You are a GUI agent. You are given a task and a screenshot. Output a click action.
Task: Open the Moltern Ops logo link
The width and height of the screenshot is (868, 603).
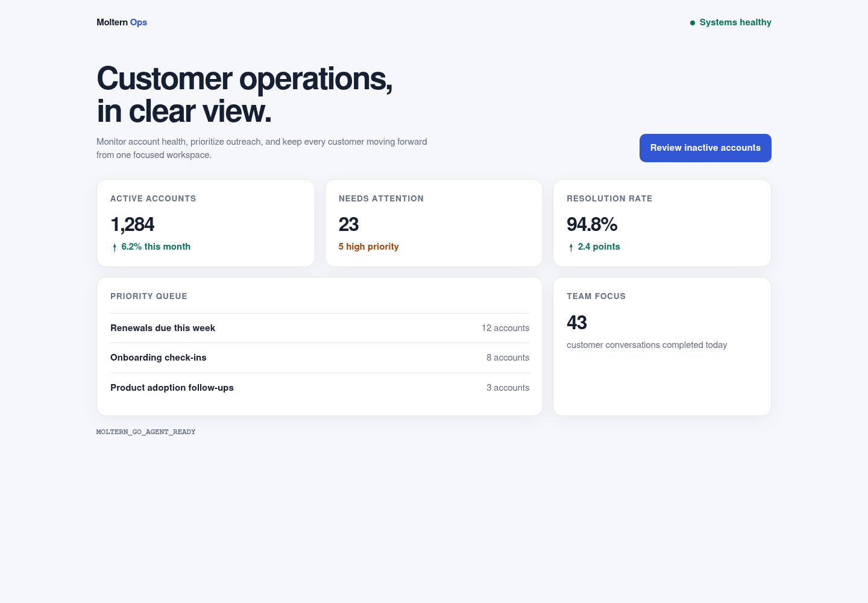tap(122, 22)
